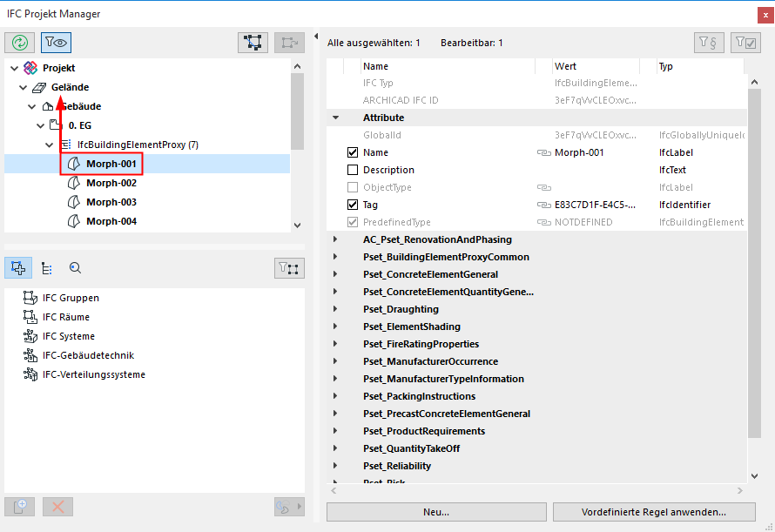
Task: Collapse the IfcBuildingElementProxy tree node
Action: coord(50,145)
